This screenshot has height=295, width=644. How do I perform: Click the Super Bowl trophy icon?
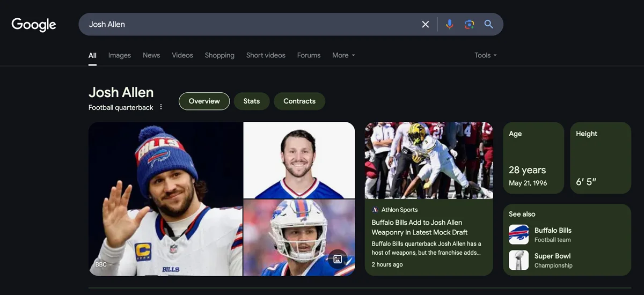pos(519,260)
